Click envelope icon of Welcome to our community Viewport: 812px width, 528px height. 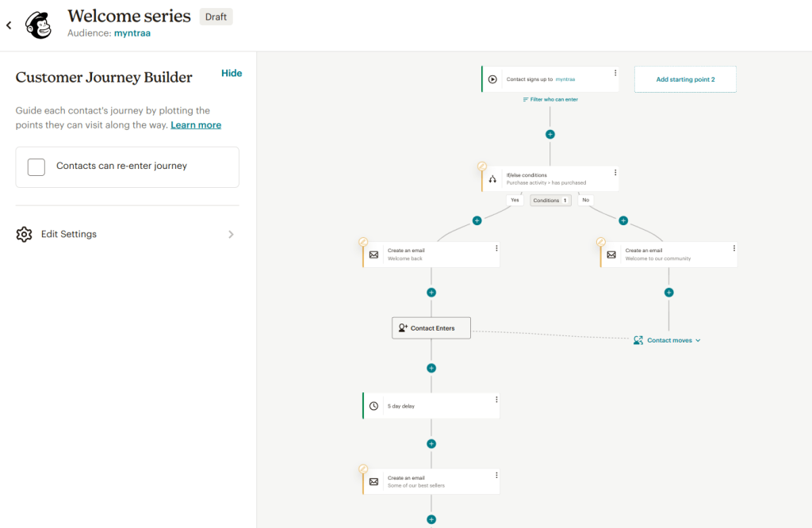point(611,254)
